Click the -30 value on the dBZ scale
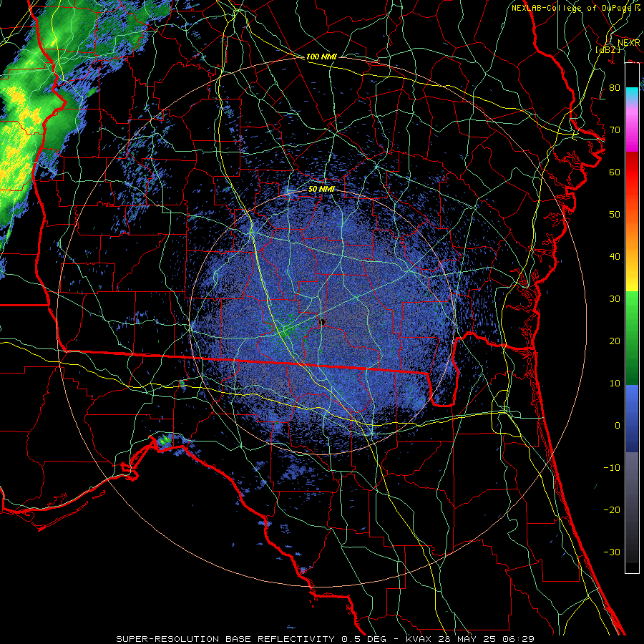The height and width of the screenshot is (644, 644). point(612,552)
